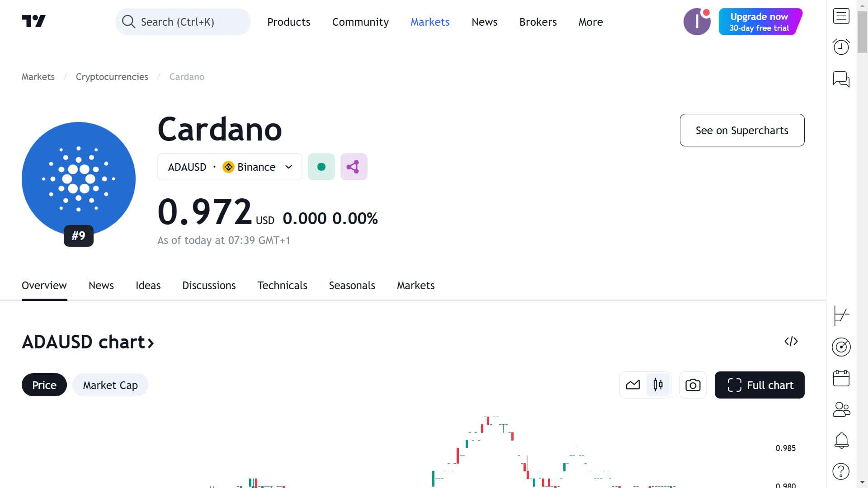
Task: Select the Price toggle
Action: pos(44,385)
